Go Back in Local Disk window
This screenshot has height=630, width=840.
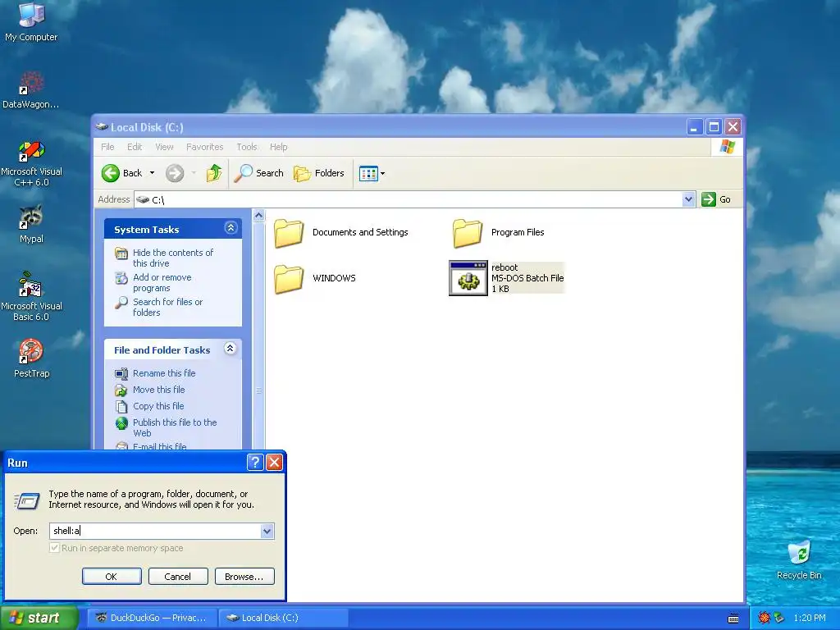click(x=122, y=173)
